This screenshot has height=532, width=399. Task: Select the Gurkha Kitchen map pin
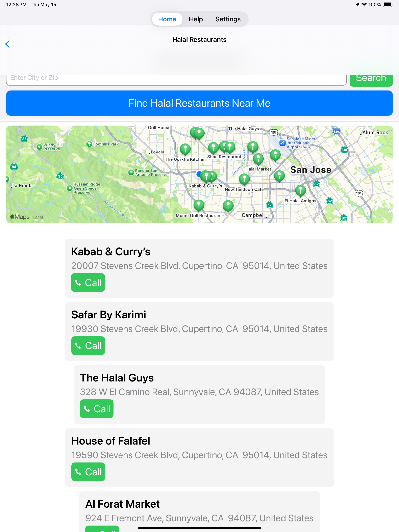point(185,149)
